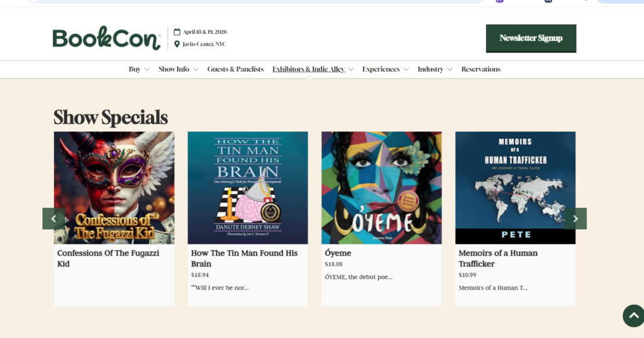Open How The Tin Man cover image
Image resolution: width=644 pixels, height=338 pixels.
pyautogui.click(x=248, y=188)
